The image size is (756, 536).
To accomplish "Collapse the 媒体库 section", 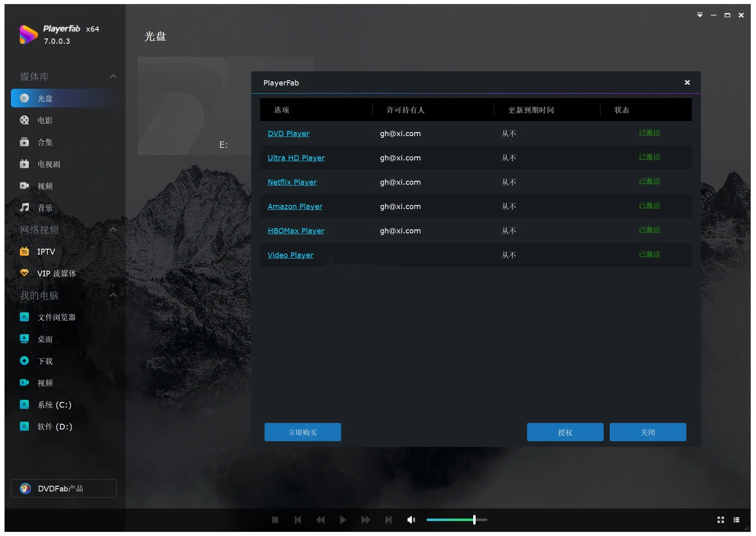I will 113,76.
